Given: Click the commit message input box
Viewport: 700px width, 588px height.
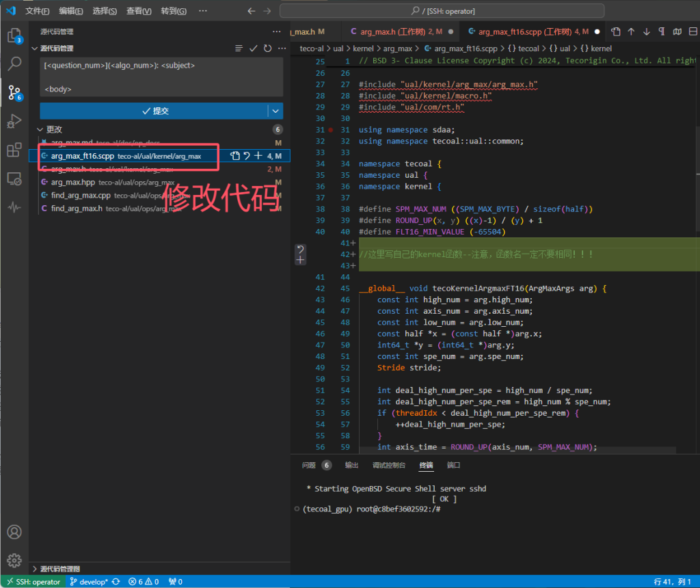Looking at the screenshot, I should (161, 77).
